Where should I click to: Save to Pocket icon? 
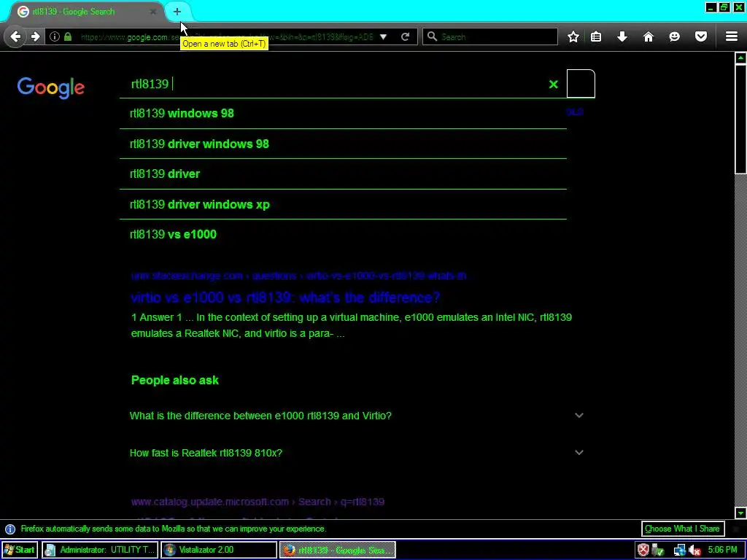tap(701, 36)
